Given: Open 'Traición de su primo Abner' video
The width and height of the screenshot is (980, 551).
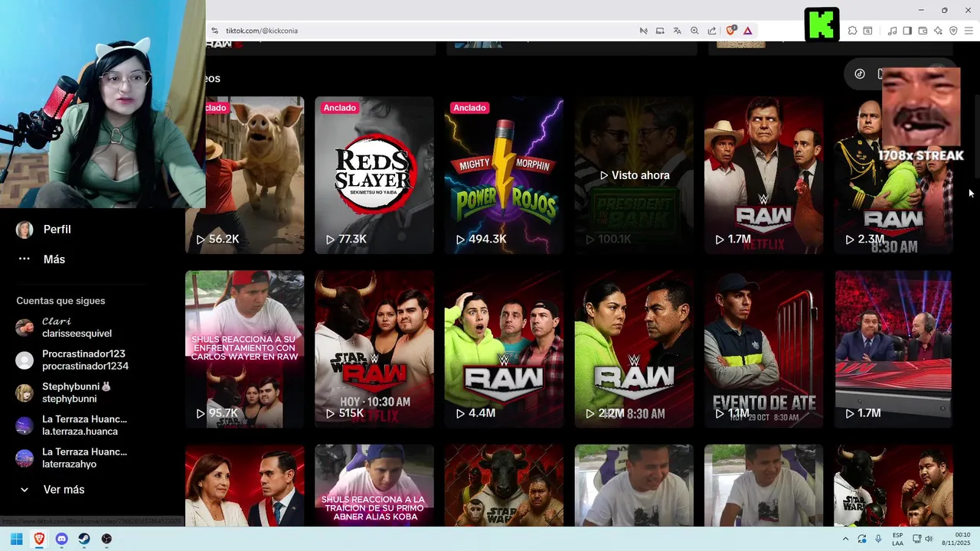Looking at the screenshot, I should coord(374,485).
